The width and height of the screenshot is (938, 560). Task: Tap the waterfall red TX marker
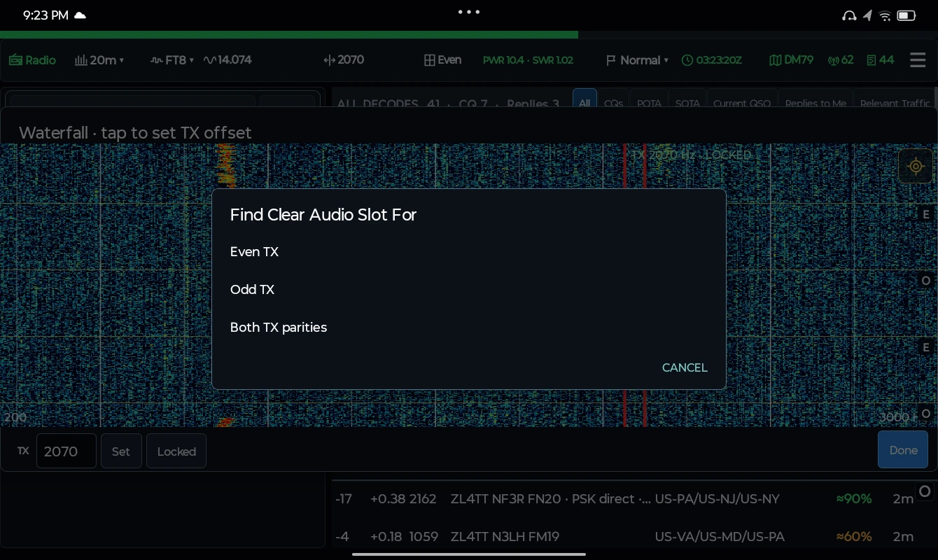pyautogui.click(x=635, y=285)
